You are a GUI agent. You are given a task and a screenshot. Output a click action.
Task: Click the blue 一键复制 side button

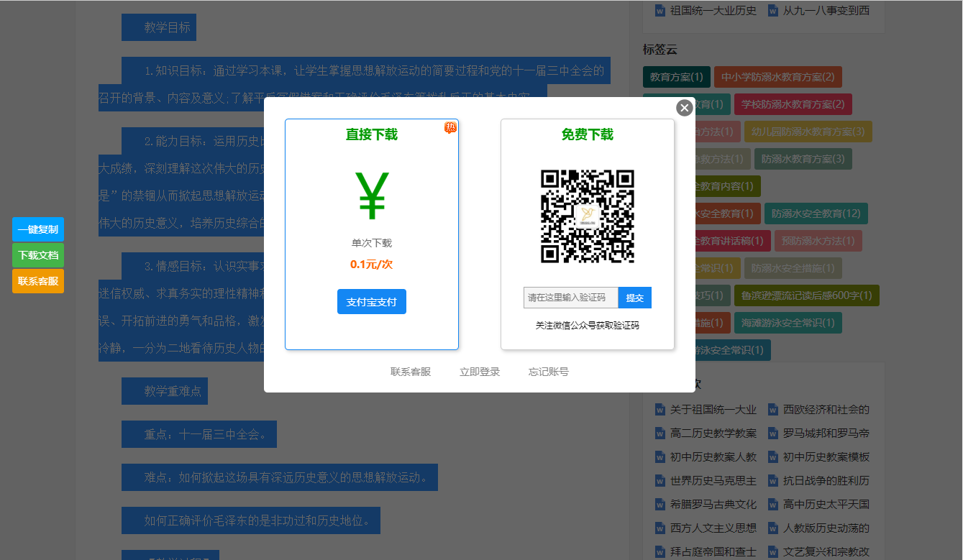[x=38, y=229]
